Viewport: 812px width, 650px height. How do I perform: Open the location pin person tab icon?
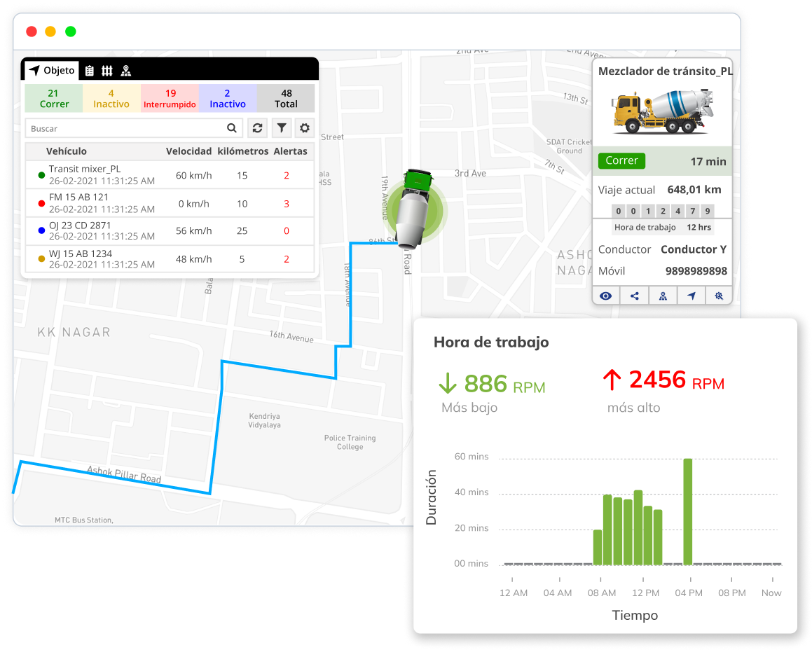126,71
